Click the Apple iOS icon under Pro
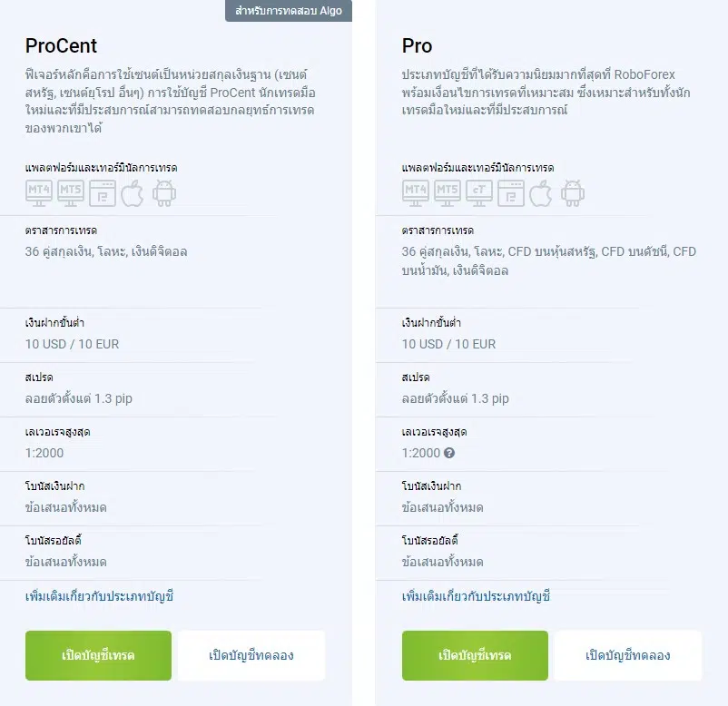The width and height of the screenshot is (728, 706). point(541,193)
